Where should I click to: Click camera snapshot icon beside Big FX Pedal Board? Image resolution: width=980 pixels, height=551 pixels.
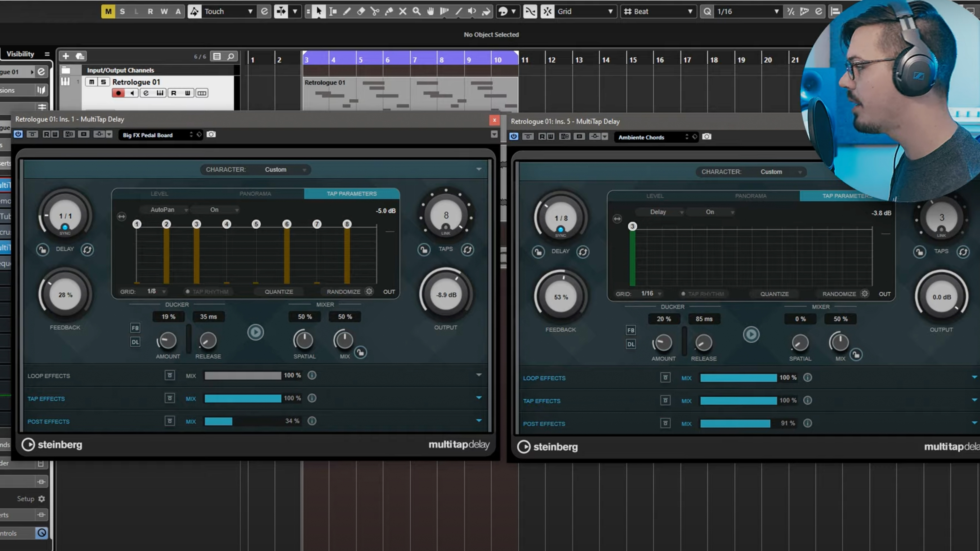[x=211, y=135]
